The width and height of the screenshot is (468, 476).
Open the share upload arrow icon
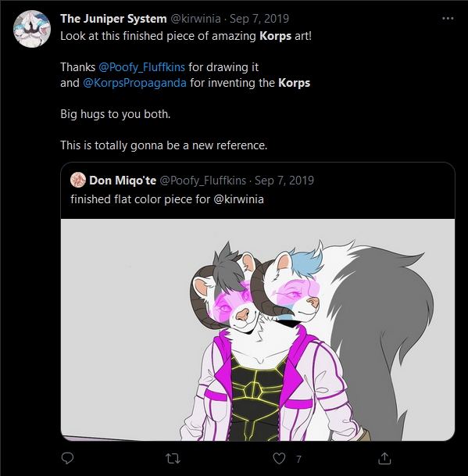[x=384, y=458]
